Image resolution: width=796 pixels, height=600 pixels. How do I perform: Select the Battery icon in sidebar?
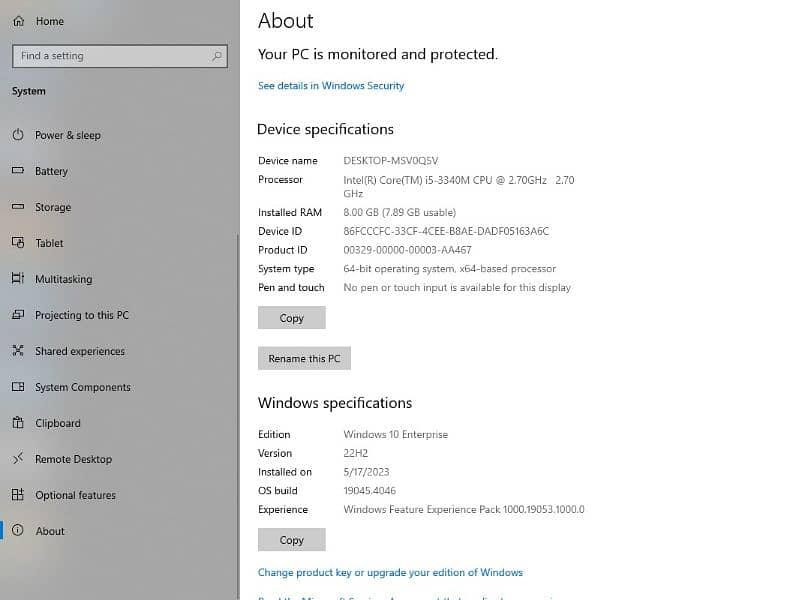point(18,171)
